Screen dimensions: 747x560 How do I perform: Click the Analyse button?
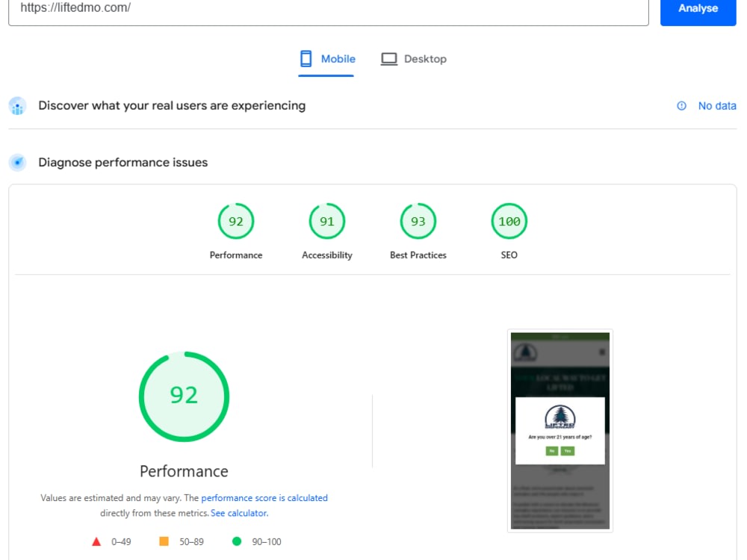pyautogui.click(x=698, y=10)
